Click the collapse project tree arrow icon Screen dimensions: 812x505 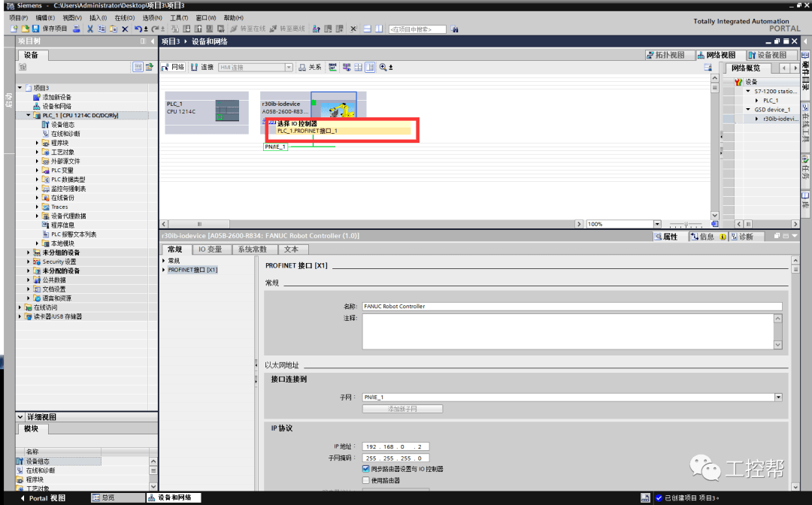click(152, 41)
